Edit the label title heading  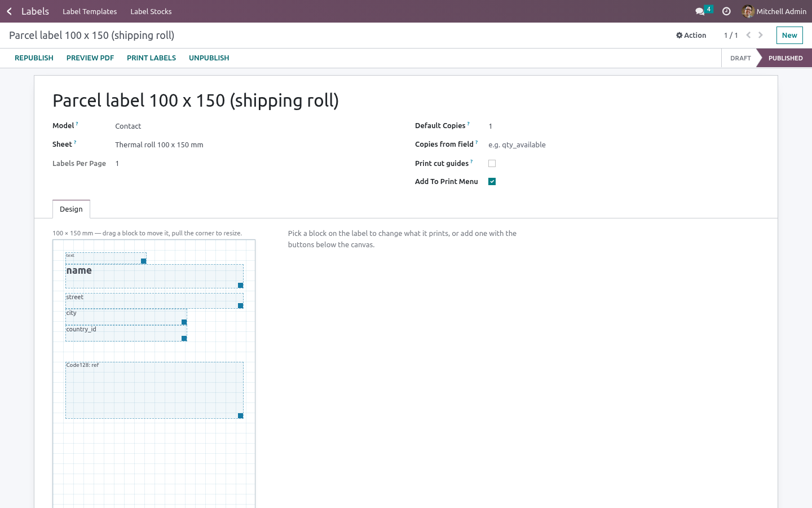[196, 100]
